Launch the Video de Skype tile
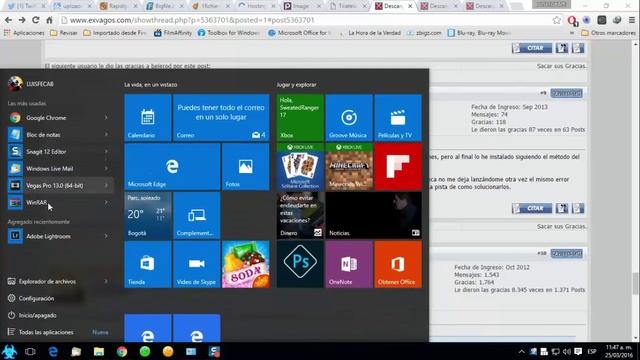The width and height of the screenshot is (640, 360). click(197, 264)
